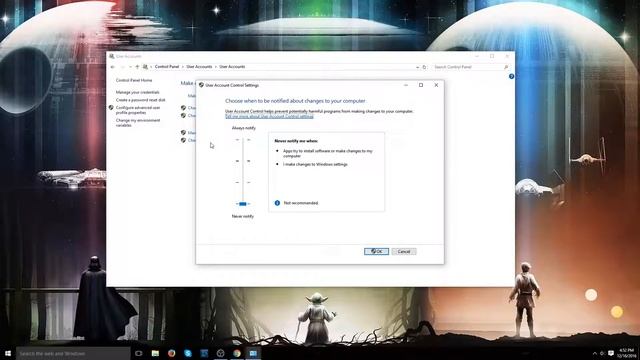Open Change my environment variables link
Image resolution: width=640 pixels, height=360 pixels.
click(138, 122)
